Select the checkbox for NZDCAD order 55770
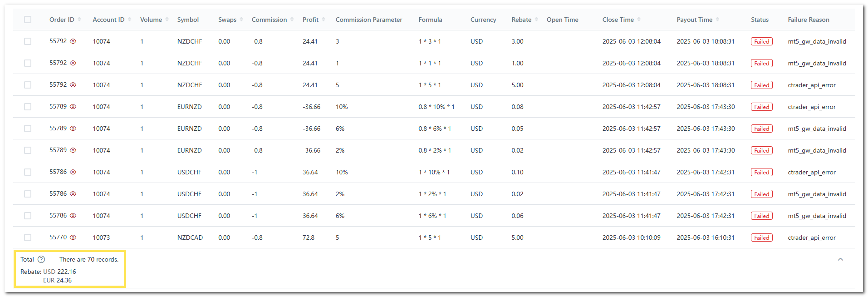This screenshot has width=868, height=297. [28, 238]
